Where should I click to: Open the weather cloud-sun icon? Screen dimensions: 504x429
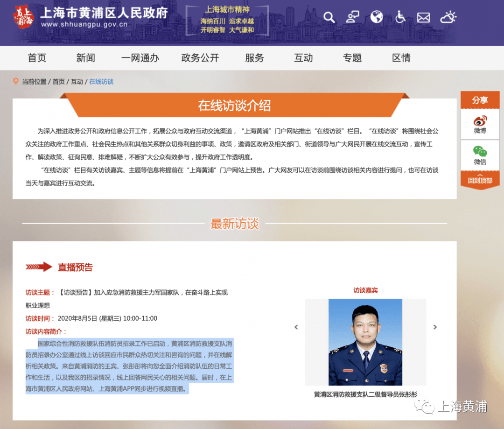click(448, 17)
